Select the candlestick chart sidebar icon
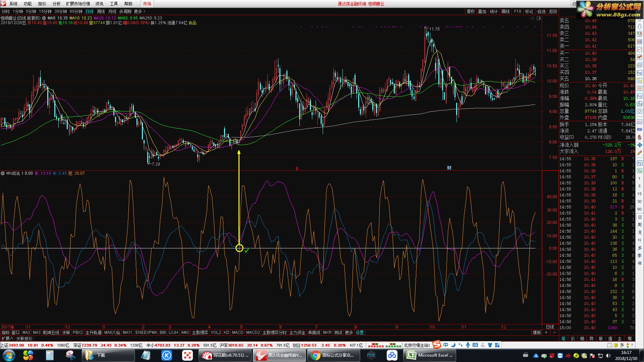This screenshot has height=362, width=644. point(640,57)
